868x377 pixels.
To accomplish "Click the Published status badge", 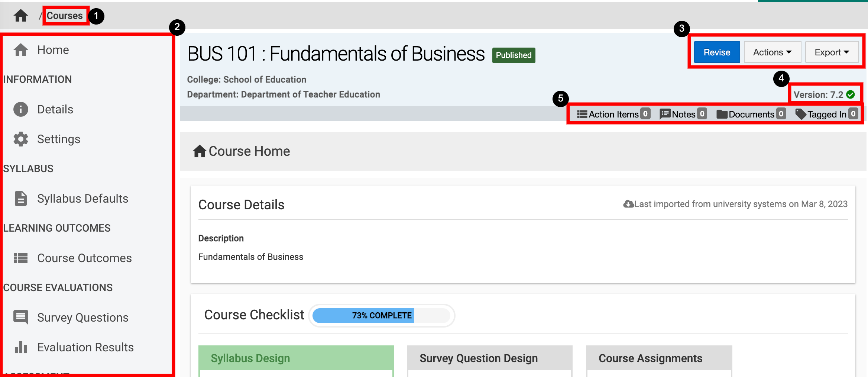I will point(514,55).
